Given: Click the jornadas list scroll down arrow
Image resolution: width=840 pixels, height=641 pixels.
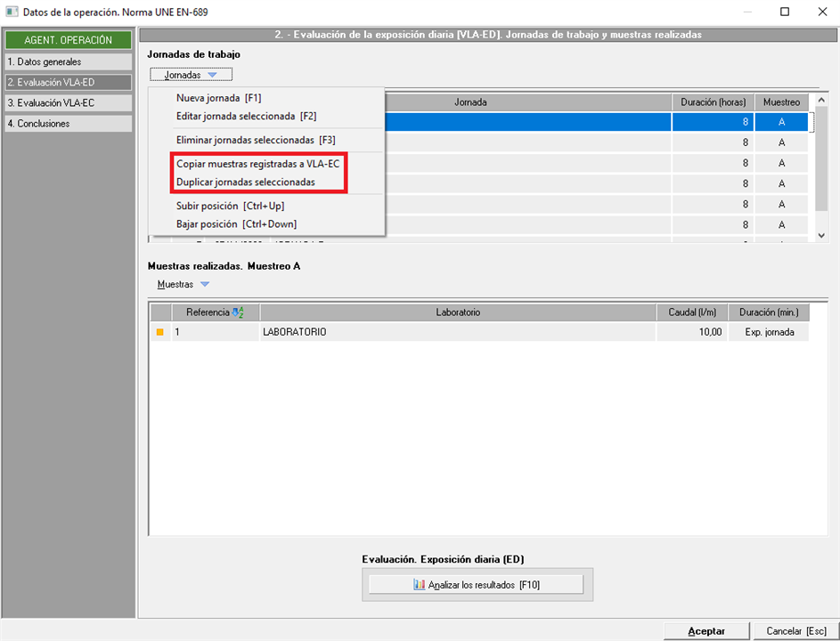Looking at the screenshot, I should click(821, 236).
